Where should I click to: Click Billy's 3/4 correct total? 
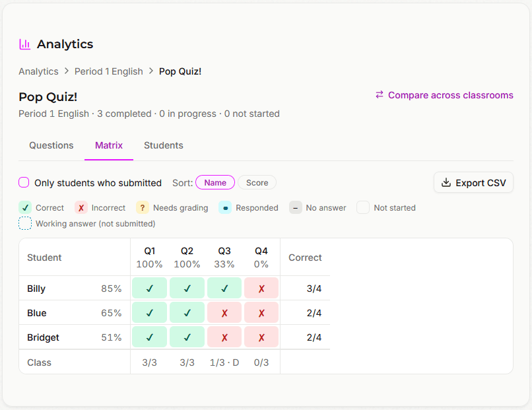coord(314,289)
